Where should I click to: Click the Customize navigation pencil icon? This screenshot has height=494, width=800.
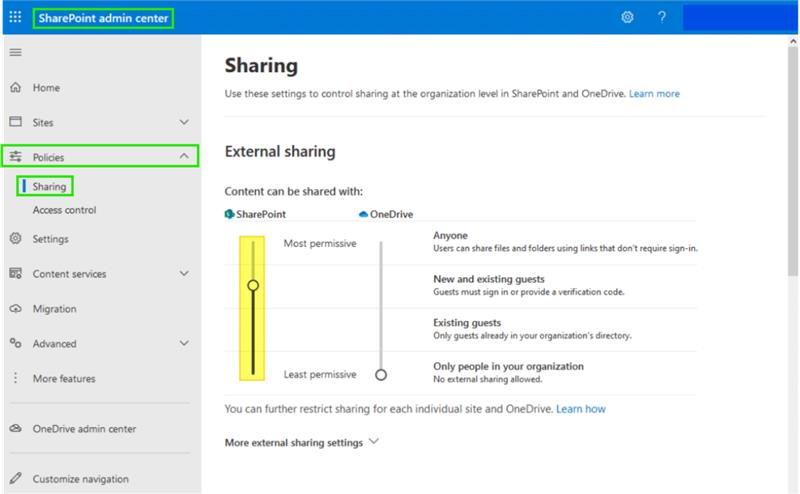16,479
